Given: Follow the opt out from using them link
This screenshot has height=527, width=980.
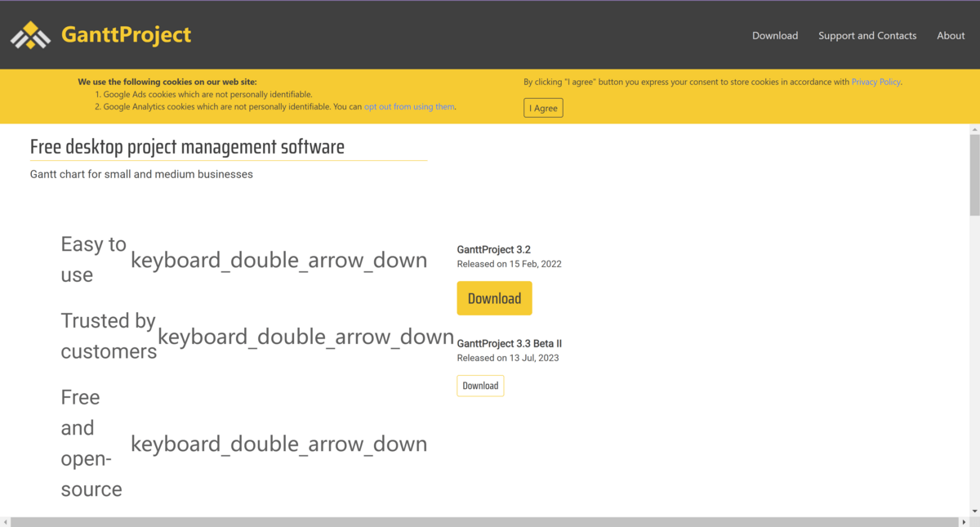Looking at the screenshot, I should click(x=409, y=106).
